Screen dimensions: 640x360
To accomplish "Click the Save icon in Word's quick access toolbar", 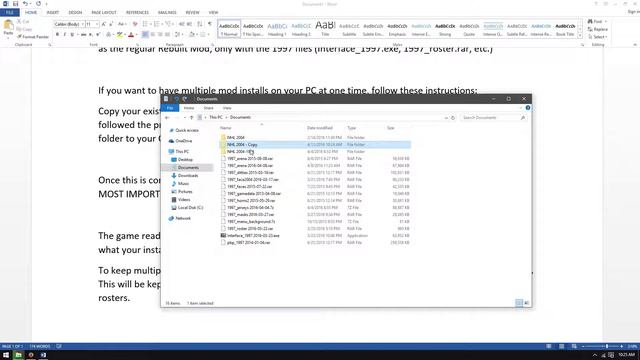I will (x=16, y=4).
